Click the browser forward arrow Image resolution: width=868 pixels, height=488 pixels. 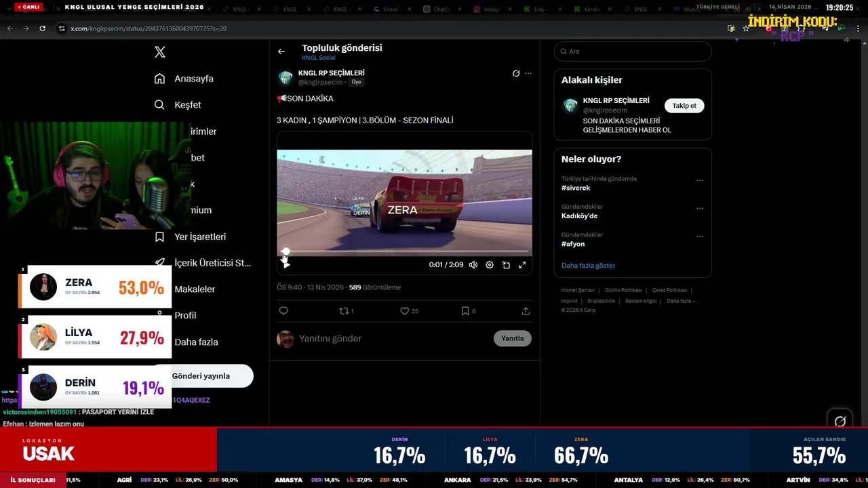coord(26,28)
